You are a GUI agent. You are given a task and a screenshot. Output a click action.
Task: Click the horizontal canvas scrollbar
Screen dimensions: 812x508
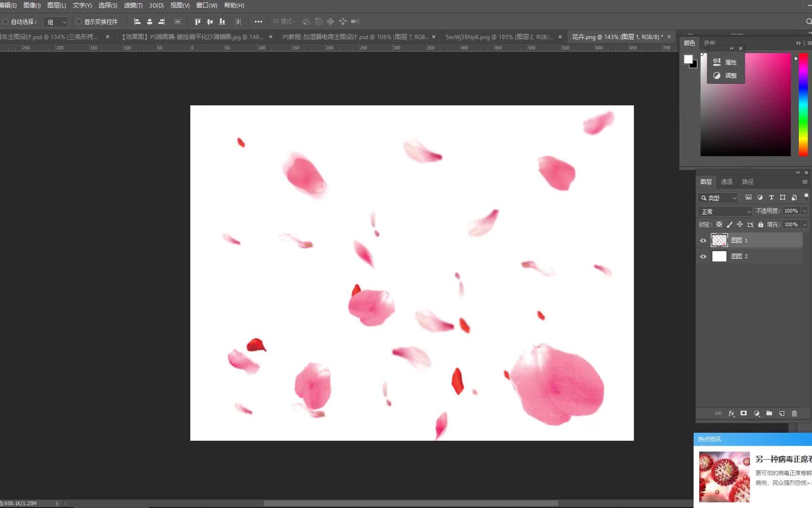[411, 503]
